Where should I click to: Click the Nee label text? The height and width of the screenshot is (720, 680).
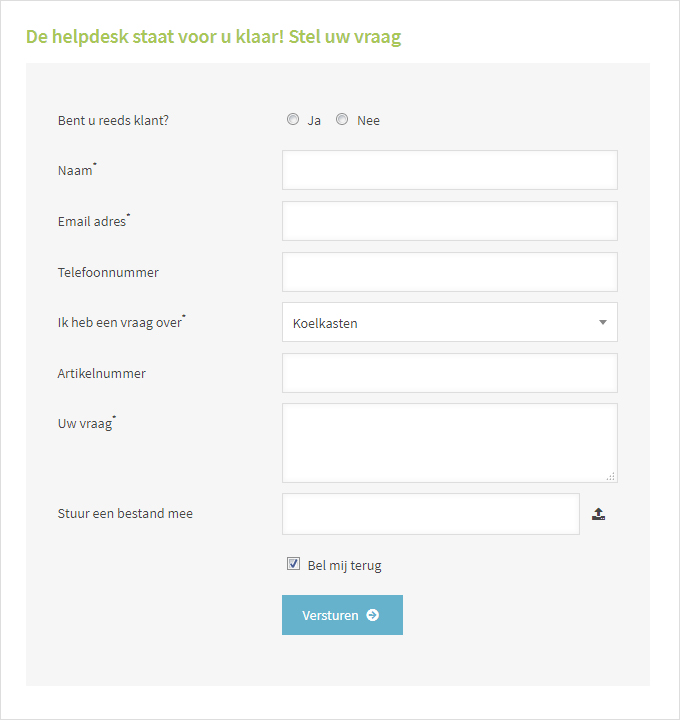tap(368, 120)
